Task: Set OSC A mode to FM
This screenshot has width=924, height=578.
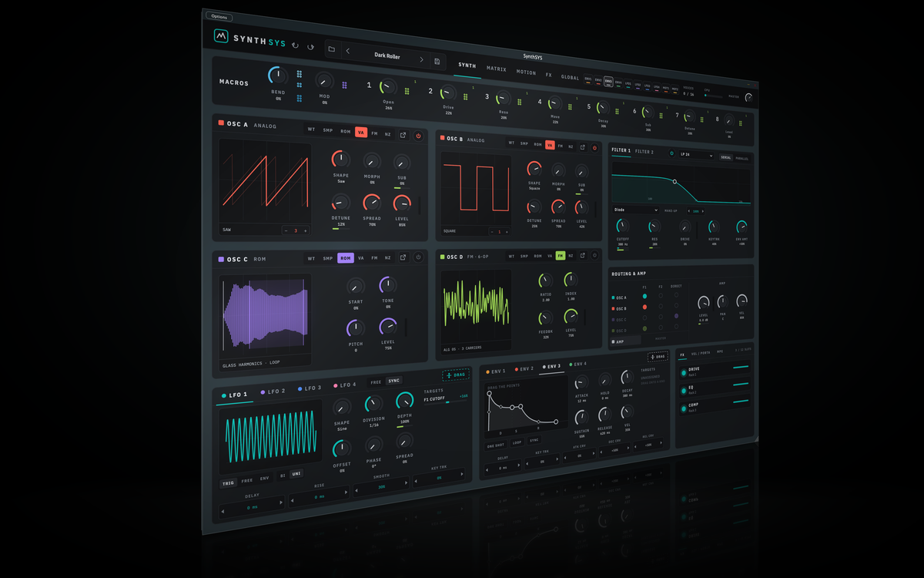Action: point(375,133)
